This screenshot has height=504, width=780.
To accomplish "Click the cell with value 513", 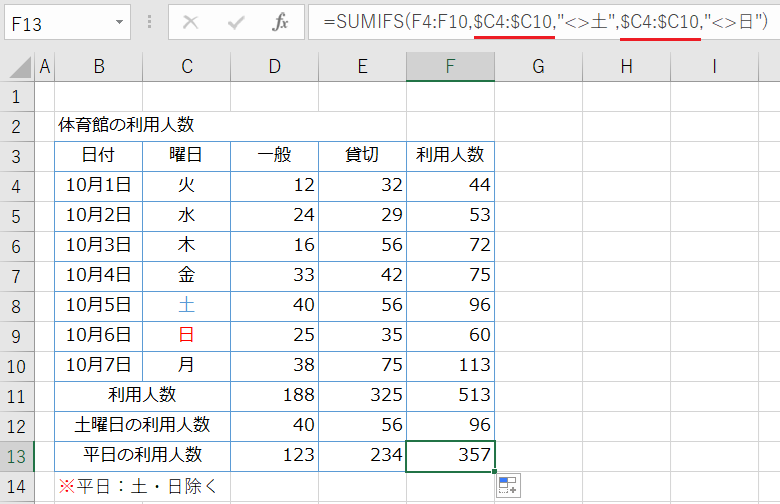I will click(450, 395).
